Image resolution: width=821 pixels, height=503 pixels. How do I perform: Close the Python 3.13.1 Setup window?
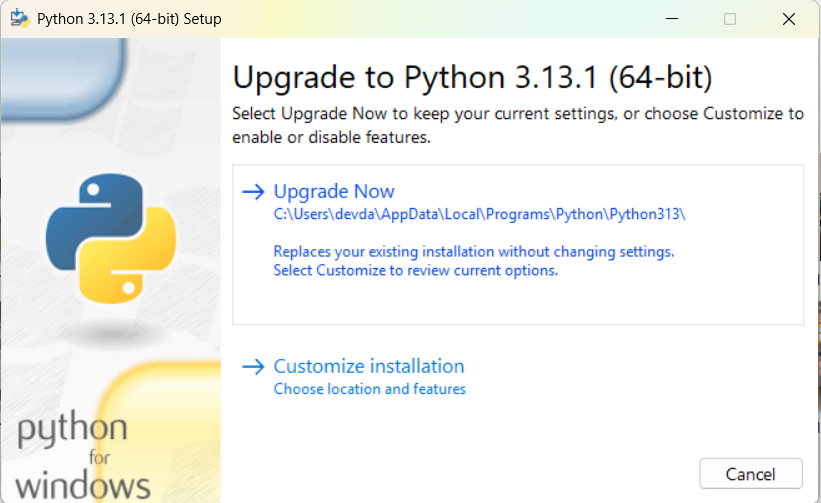tap(789, 19)
